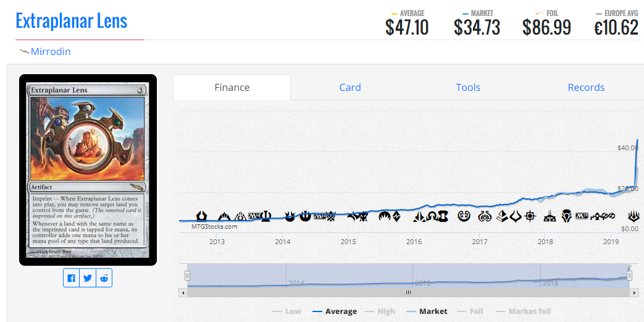644x322 pixels.
Task: Click the M15 set release marker
Action: (x=319, y=216)
